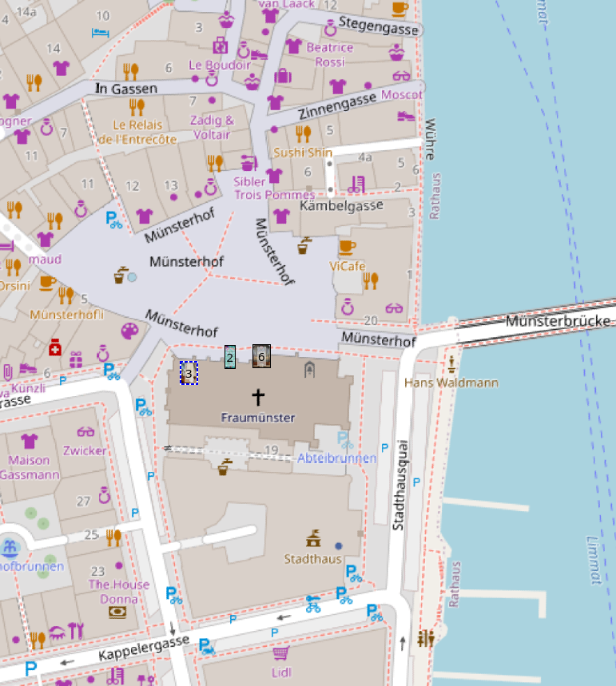This screenshot has height=686, width=616.
Task: Select the art palette icon near Münsterhof
Action: 129,331
